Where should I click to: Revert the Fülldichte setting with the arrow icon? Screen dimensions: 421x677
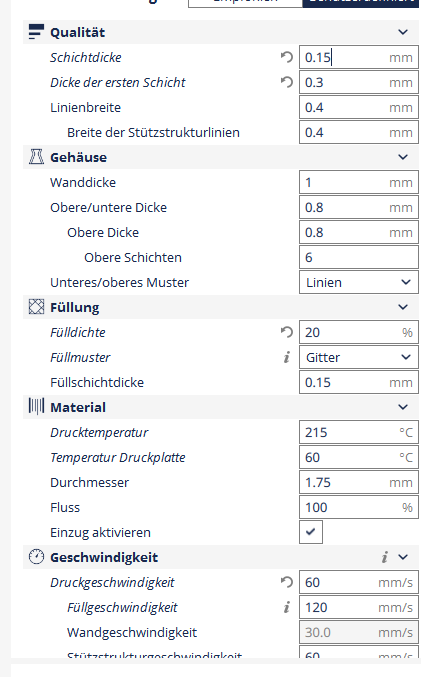pyautogui.click(x=287, y=332)
